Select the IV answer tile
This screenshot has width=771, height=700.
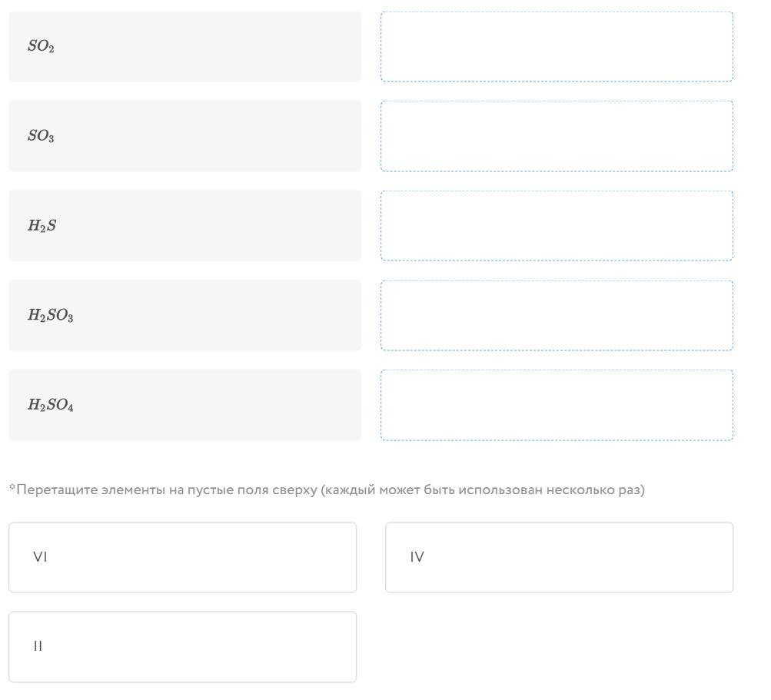point(559,557)
